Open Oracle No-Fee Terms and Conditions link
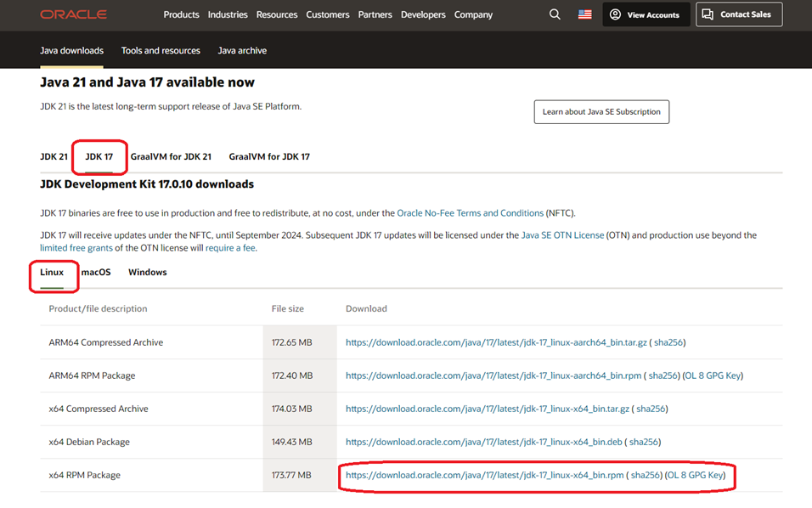The height and width of the screenshot is (508, 812). [x=471, y=213]
